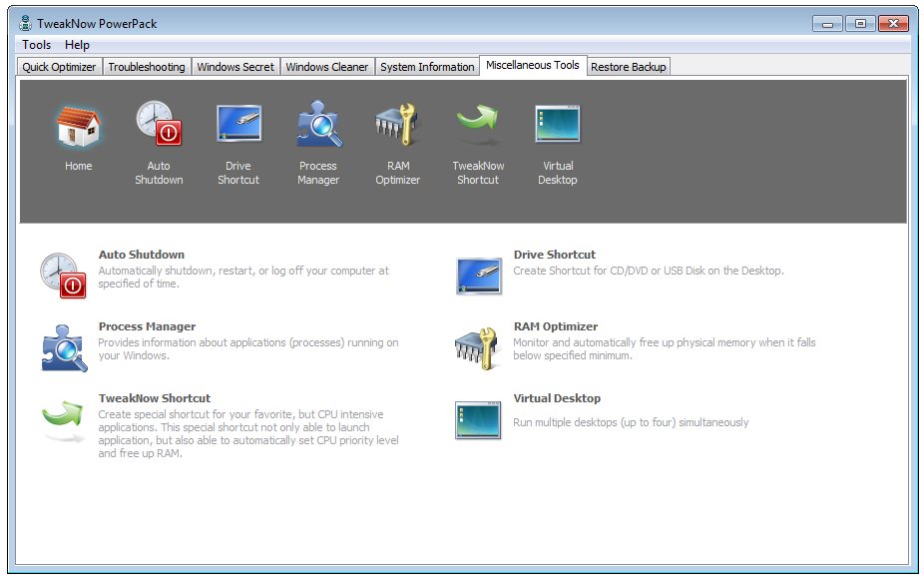Click the large Virtual Desktop icon in list
This screenshot has width=924, height=582.
click(478, 420)
